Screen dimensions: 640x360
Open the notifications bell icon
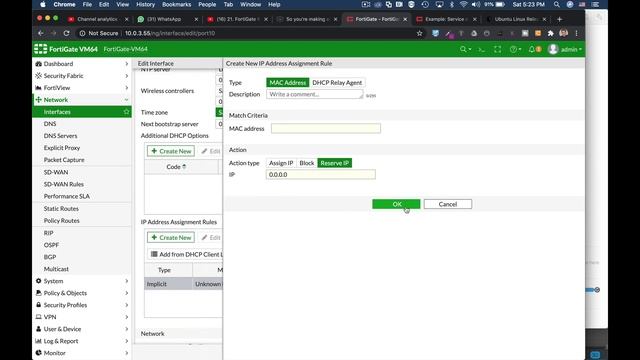pos(531,49)
